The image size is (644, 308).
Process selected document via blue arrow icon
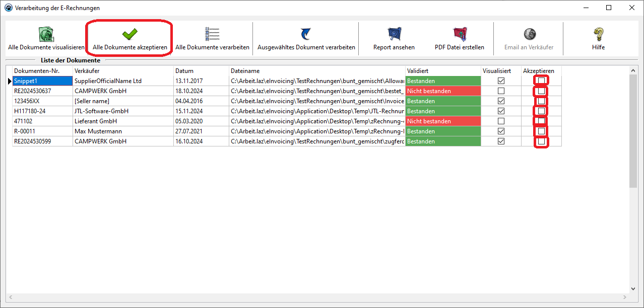(306, 34)
